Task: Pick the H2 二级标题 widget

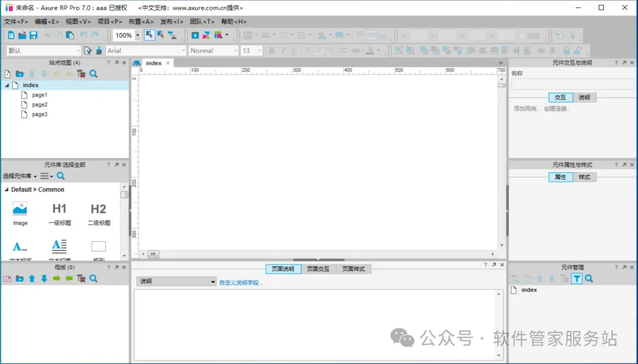Action: click(x=99, y=214)
